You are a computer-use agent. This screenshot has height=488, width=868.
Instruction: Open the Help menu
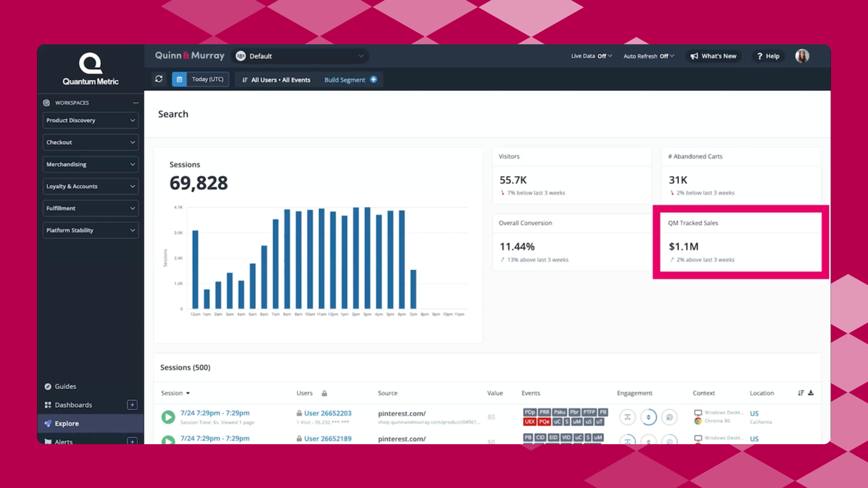768,56
